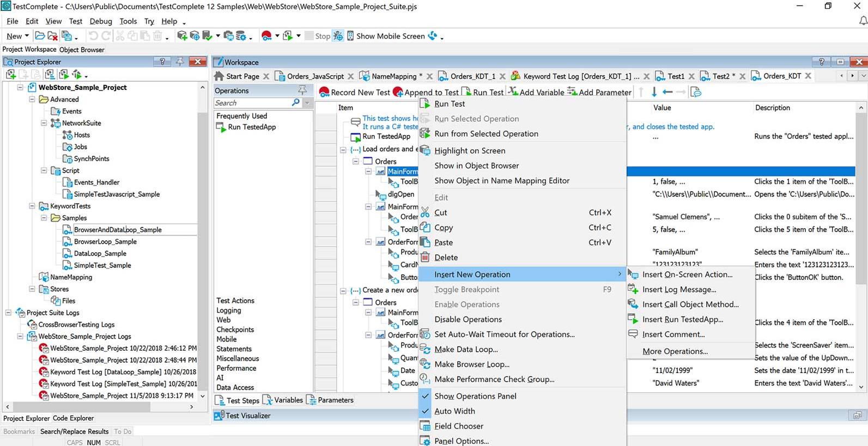Expand Insert New Operation submenu arrow
This screenshot has height=446, width=868.
(x=620, y=274)
